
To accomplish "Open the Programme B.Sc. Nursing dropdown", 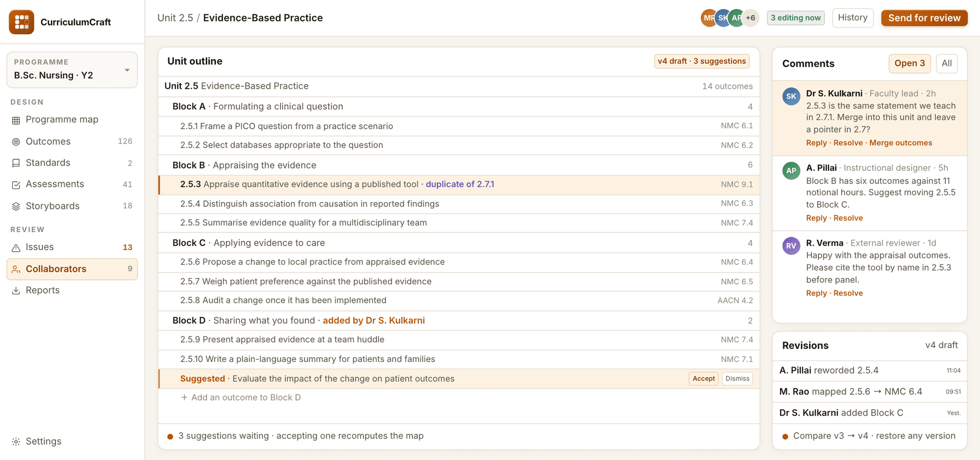I will pyautogui.click(x=72, y=69).
